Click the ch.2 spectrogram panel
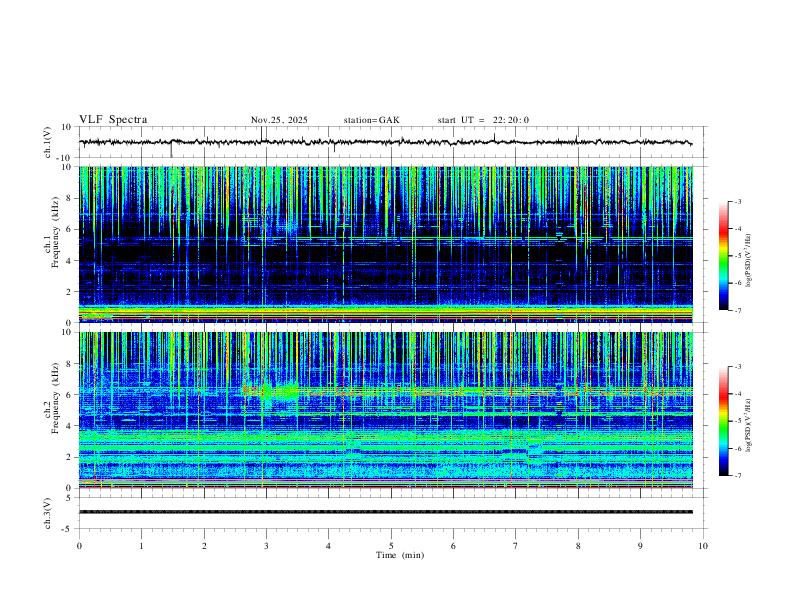The image size is (792, 612). click(386, 410)
